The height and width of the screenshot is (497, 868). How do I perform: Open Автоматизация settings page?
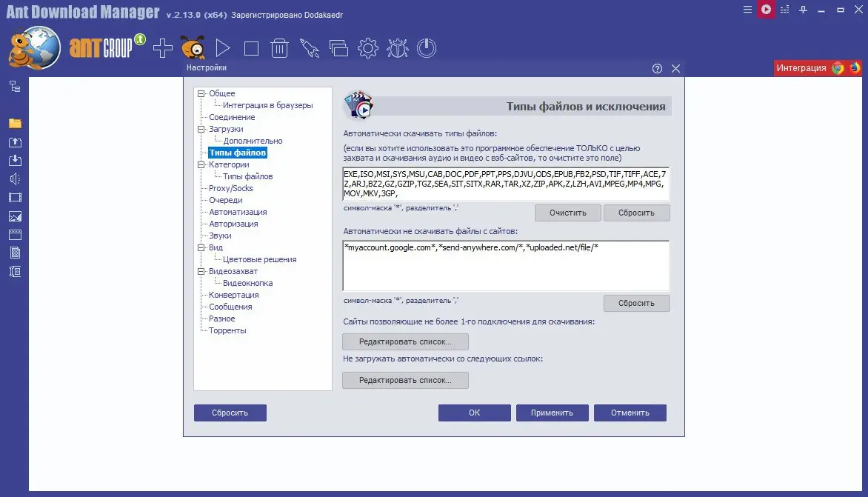coord(238,212)
